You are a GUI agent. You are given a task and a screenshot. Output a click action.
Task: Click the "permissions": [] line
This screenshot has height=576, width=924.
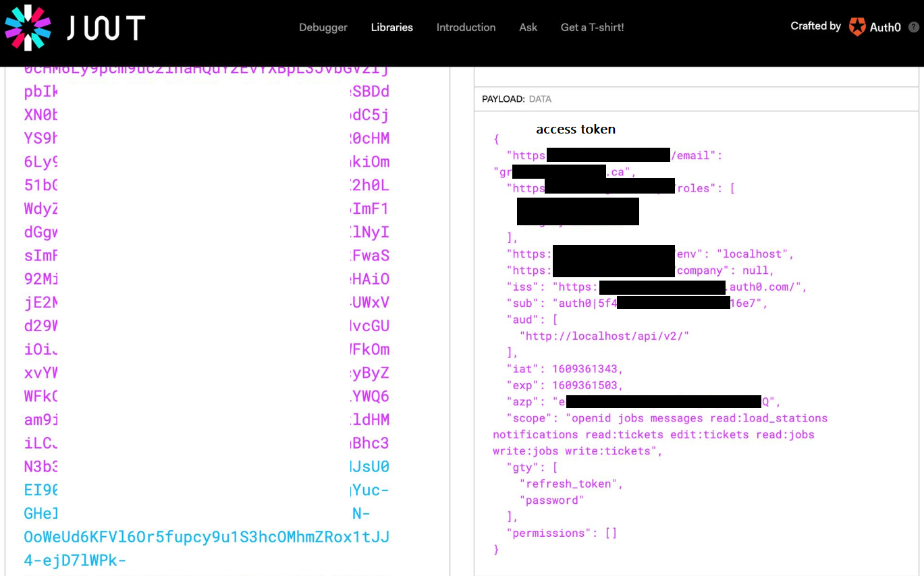click(x=562, y=533)
